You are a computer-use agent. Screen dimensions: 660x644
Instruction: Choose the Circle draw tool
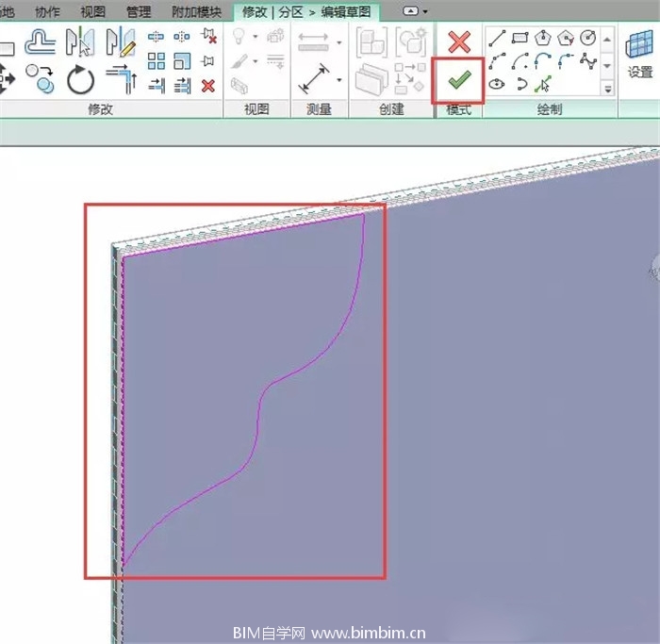(588, 38)
